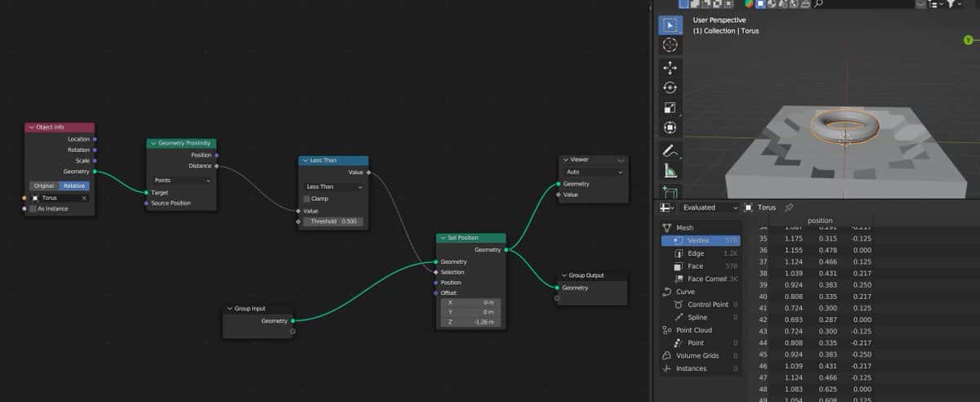Select the Point domain row
The image size is (980, 402).
coord(700,343)
